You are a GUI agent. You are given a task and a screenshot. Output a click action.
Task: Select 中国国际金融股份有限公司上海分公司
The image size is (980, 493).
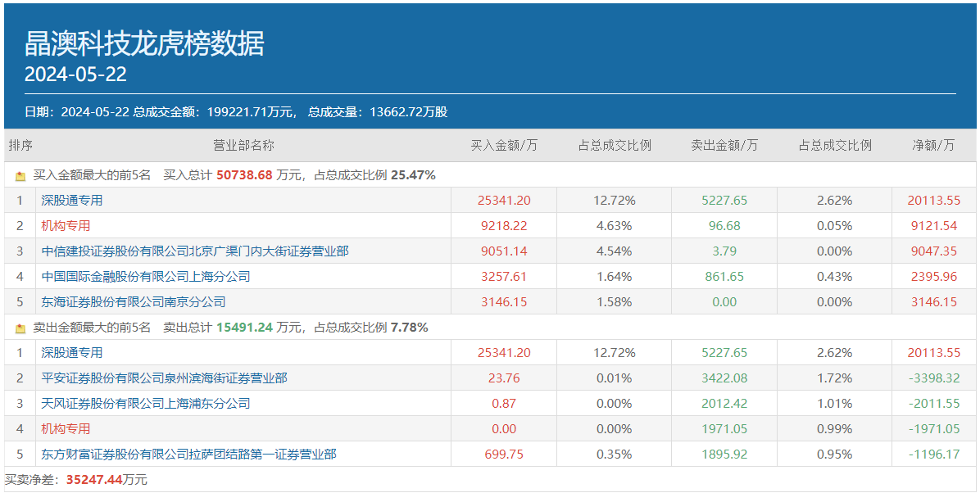(146, 277)
